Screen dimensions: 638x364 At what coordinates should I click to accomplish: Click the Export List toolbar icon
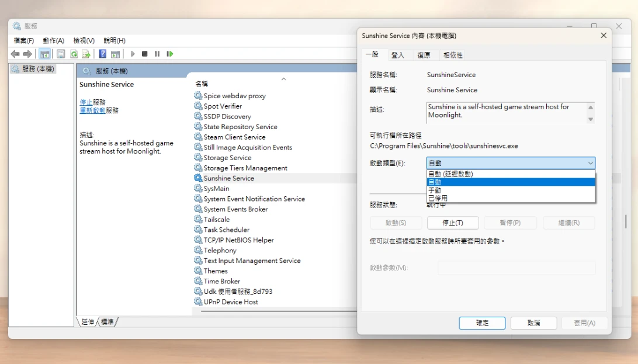pos(86,54)
